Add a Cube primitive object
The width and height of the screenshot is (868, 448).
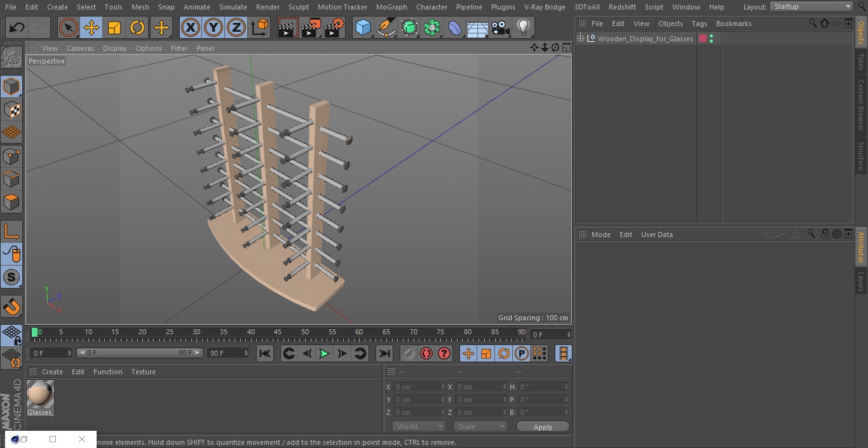[x=363, y=27]
